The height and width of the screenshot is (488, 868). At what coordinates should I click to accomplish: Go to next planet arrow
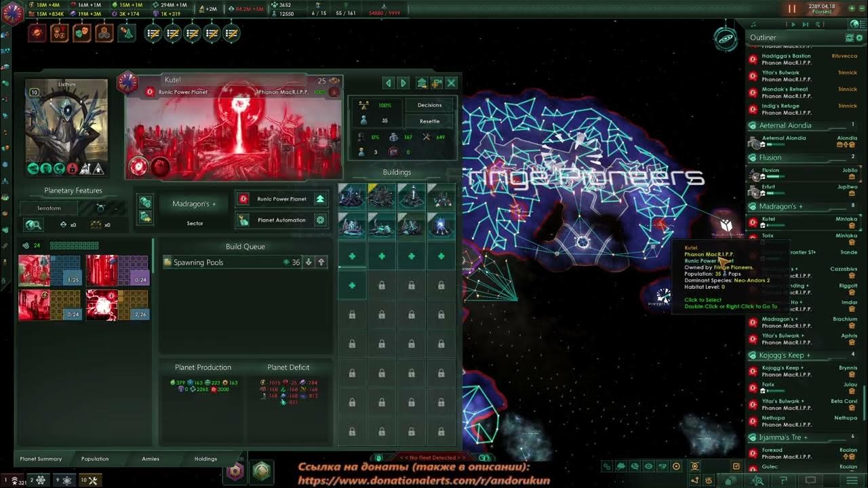click(x=403, y=83)
